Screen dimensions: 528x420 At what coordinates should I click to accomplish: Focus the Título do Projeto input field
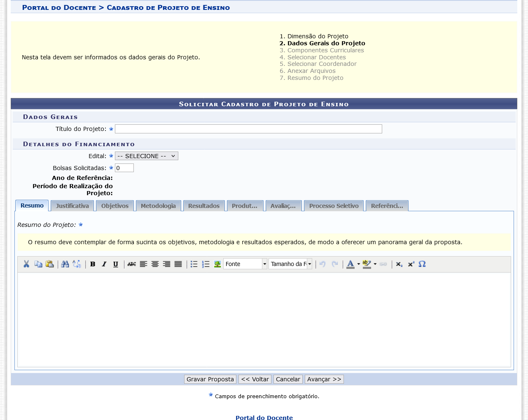point(248,129)
